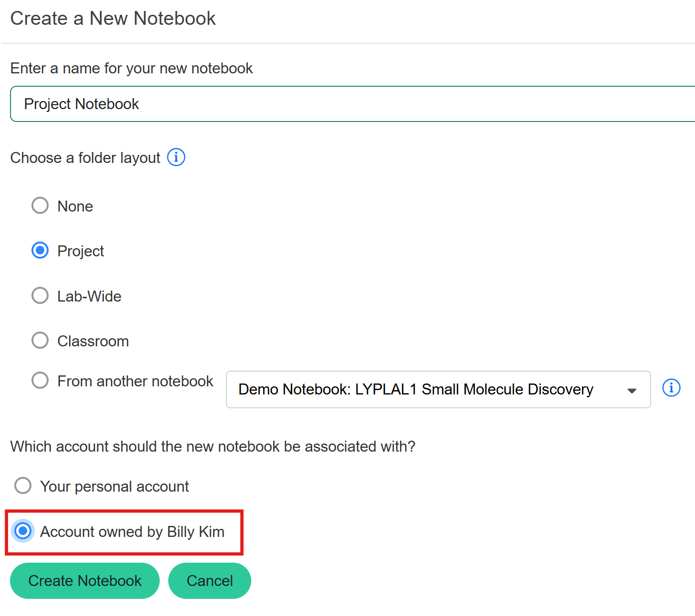Click the caret arrow in the notebook dropdown
Viewport: 695px width, 616px height.
tap(632, 390)
